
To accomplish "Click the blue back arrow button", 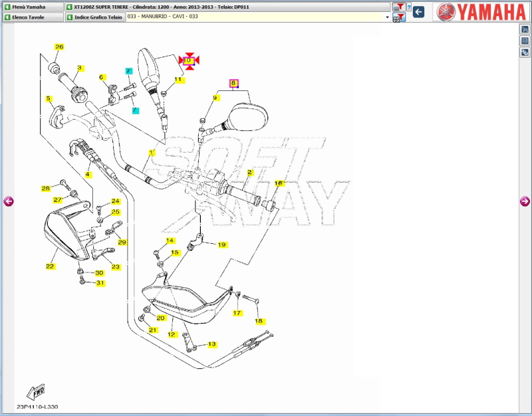I will point(419,11).
